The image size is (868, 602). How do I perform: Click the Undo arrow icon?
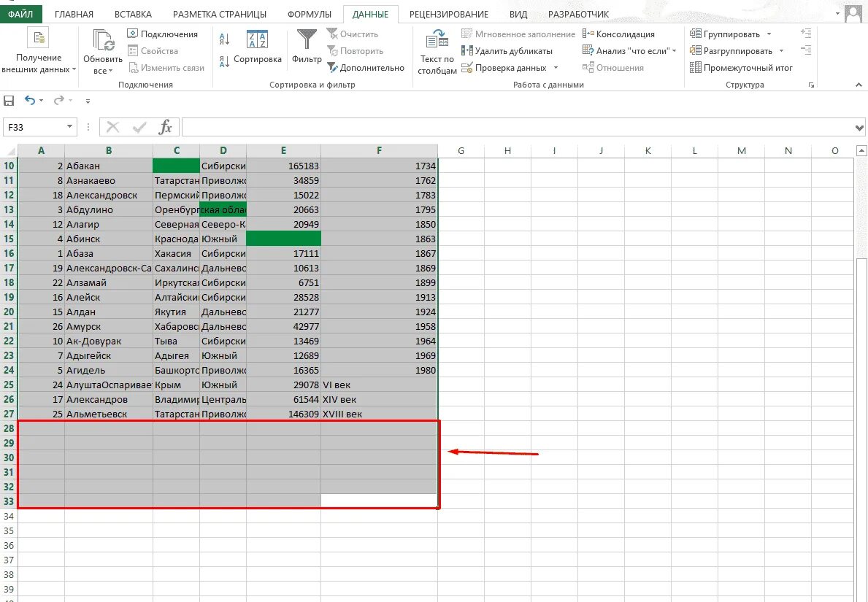tap(30, 100)
